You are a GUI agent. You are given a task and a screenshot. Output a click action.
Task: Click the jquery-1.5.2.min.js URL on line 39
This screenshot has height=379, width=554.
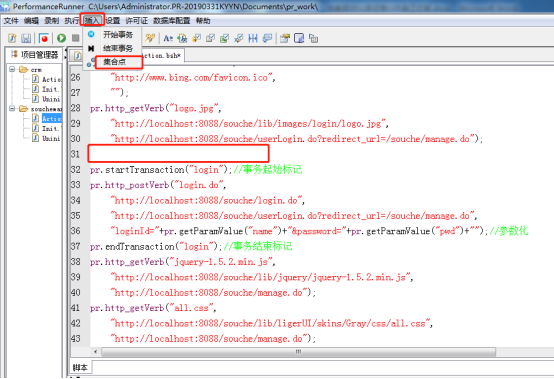point(262,277)
